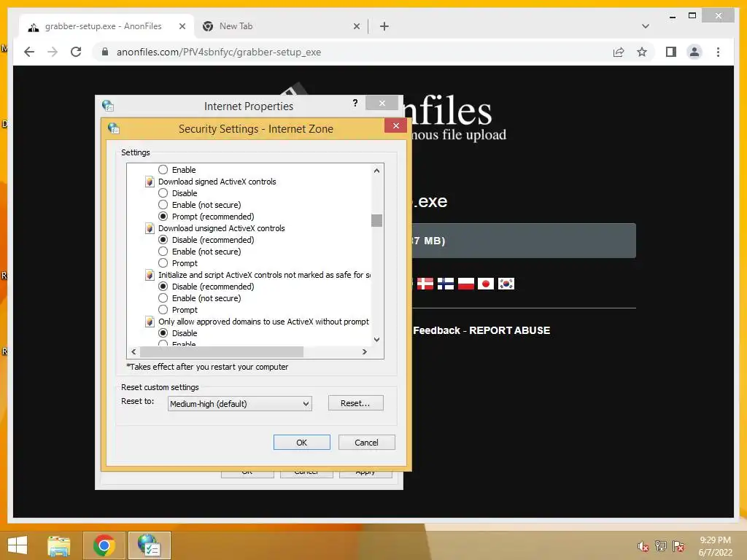Image resolution: width=747 pixels, height=560 pixels.
Task: Select Enable (not secure) for signed ActiveX
Action: [x=163, y=205]
